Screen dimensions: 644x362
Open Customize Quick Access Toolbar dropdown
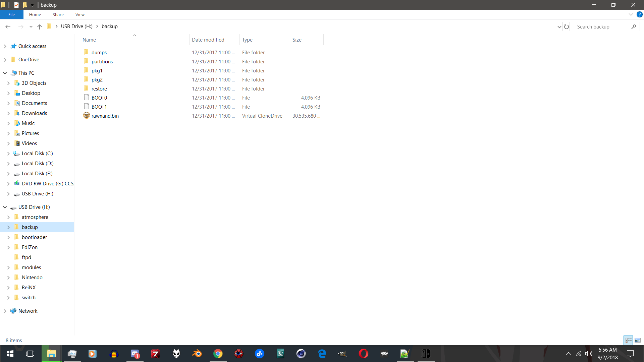click(x=32, y=5)
